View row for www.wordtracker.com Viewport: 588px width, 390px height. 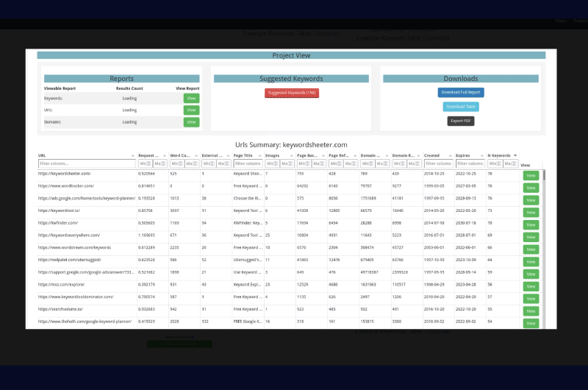tap(531, 188)
